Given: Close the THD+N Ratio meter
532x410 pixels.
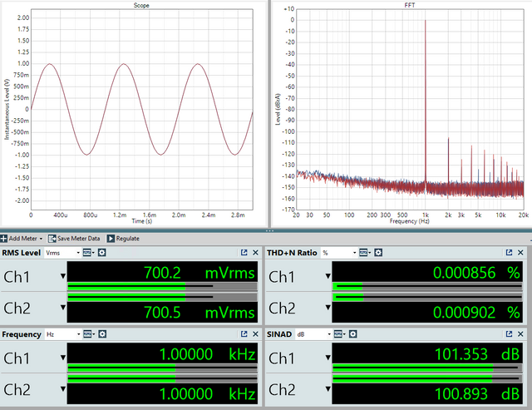Looking at the screenshot, I should tap(520, 253).
